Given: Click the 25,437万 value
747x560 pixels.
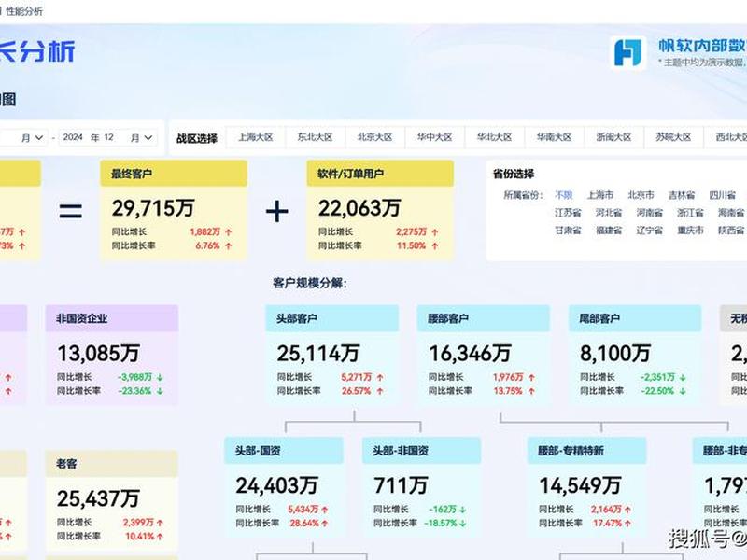Looking at the screenshot, I should pyautogui.click(x=98, y=498).
